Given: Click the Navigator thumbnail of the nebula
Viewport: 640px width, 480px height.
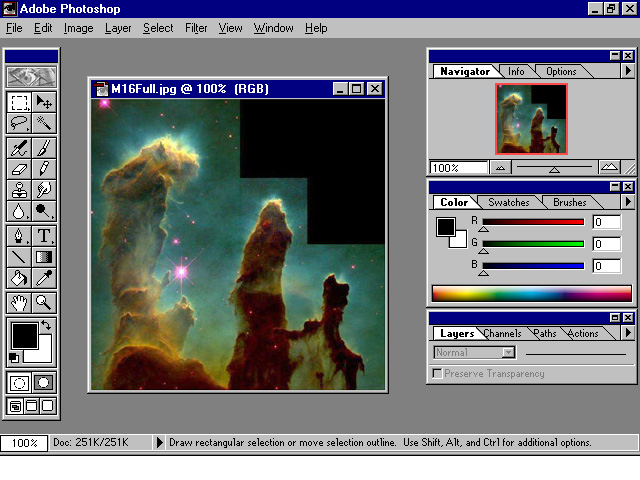Looking at the screenshot, I should tap(531, 119).
